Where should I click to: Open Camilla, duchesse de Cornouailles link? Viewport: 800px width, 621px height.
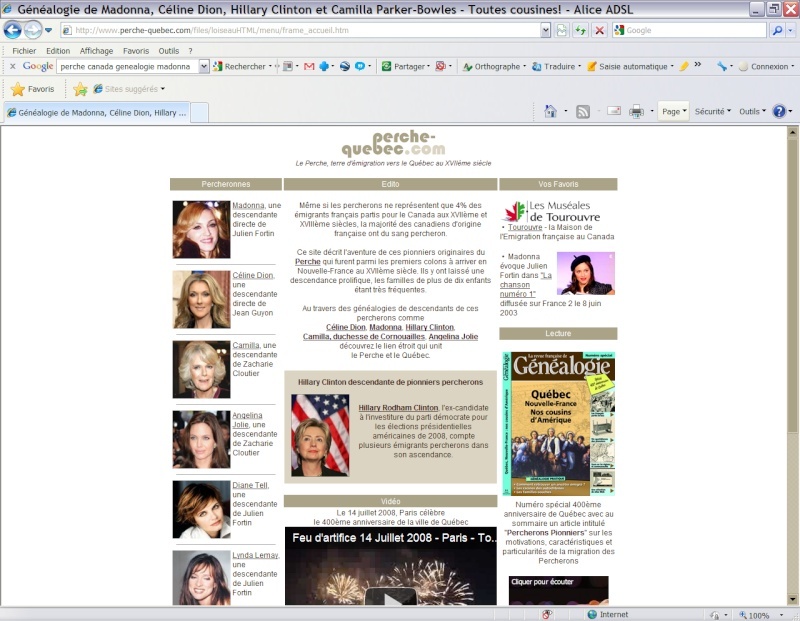(364, 337)
